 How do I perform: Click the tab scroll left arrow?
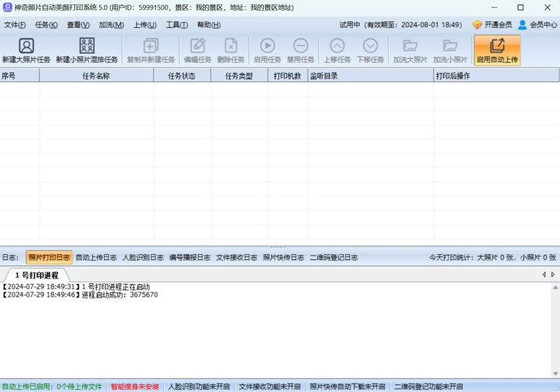click(544, 274)
